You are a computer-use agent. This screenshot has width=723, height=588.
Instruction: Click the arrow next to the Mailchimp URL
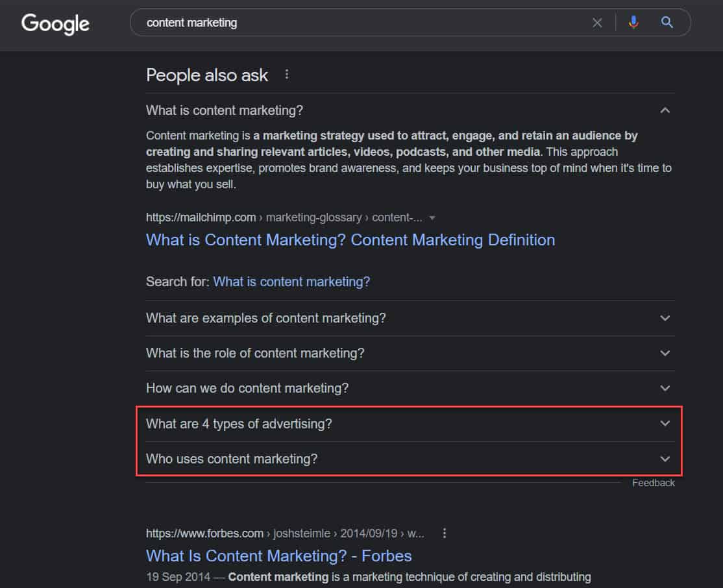tap(432, 218)
